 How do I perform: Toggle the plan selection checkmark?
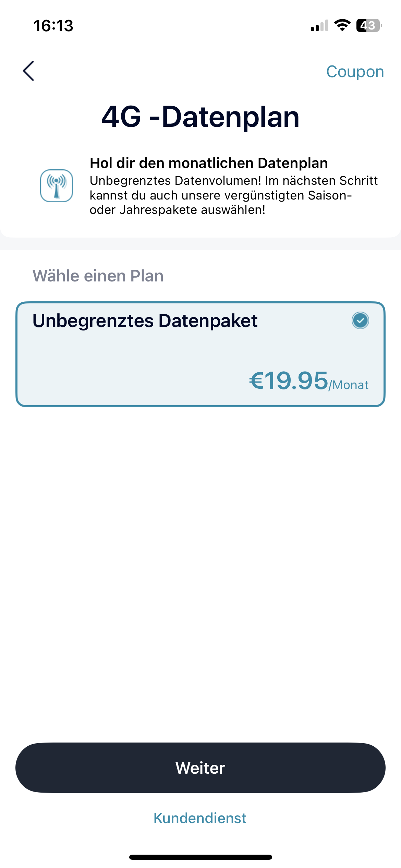click(360, 321)
